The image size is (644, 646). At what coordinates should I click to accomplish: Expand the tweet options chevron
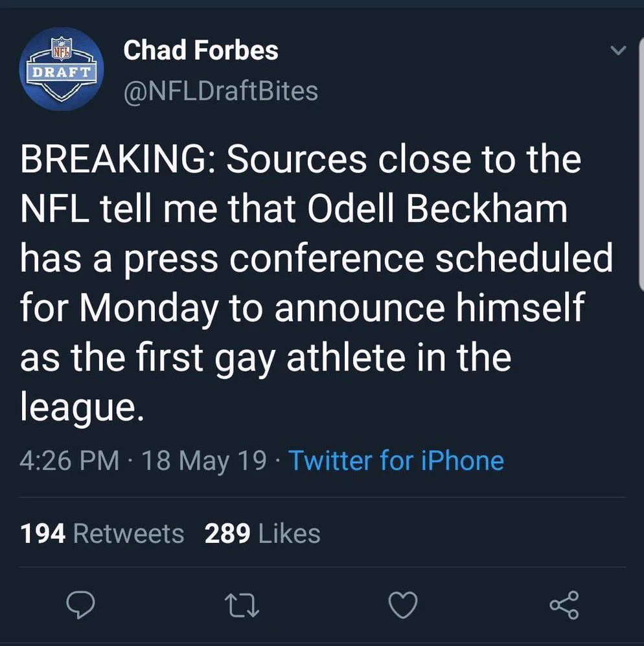pos(618,51)
